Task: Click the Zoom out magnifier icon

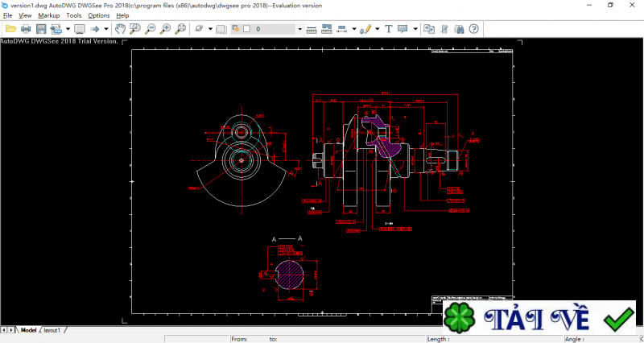Action: 151,29
